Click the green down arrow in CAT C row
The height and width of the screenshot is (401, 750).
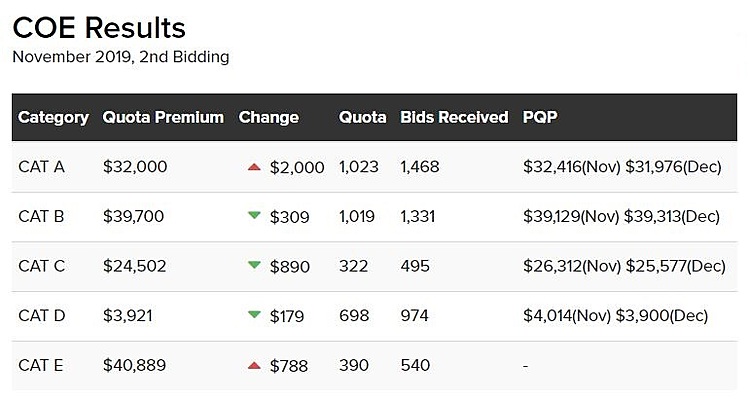click(x=254, y=266)
